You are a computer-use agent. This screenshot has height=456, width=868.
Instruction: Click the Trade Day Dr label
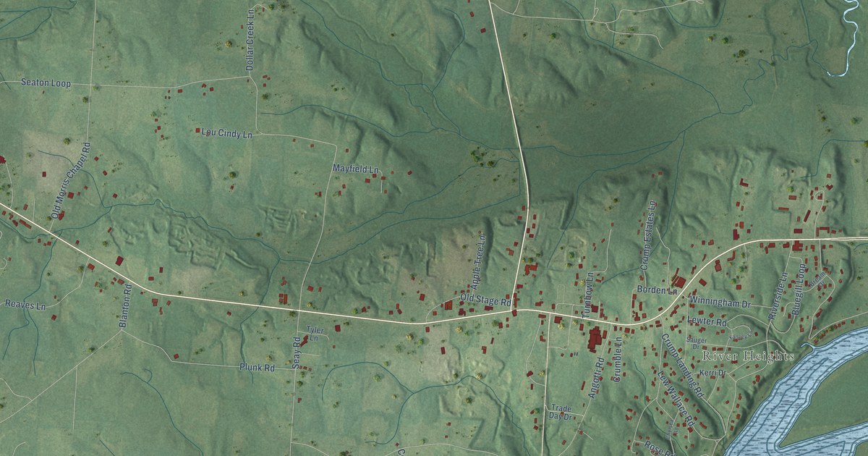point(561,413)
